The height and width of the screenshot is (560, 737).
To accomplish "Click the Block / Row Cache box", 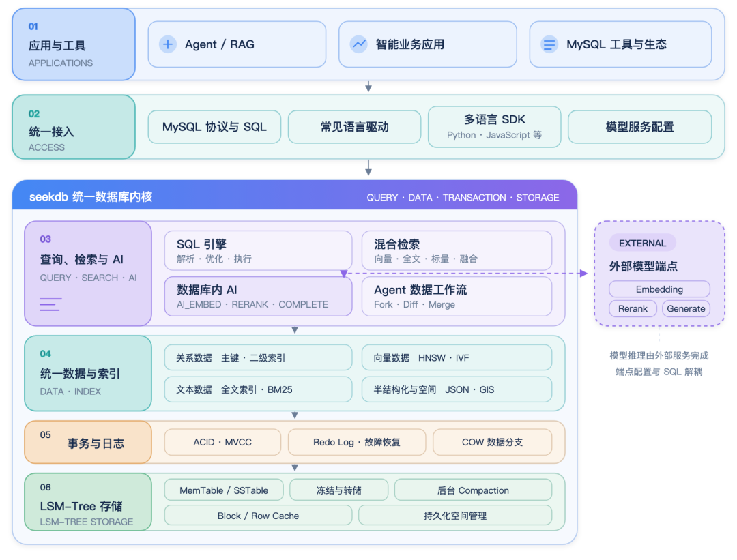I will tap(258, 516).
